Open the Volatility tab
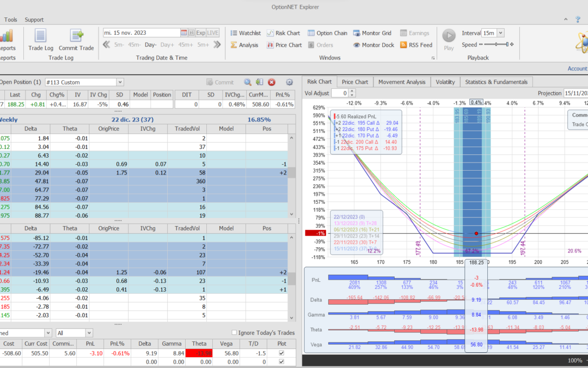The height and width of the screenshot is (368, 588). tap(445, 82)
